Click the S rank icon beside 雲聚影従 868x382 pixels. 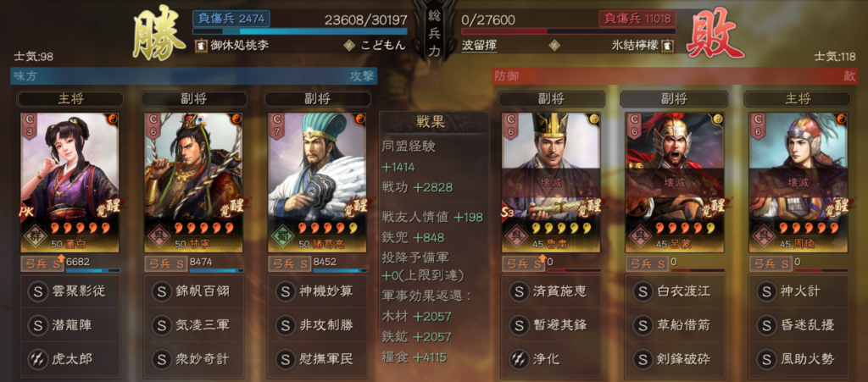[37, 291]
